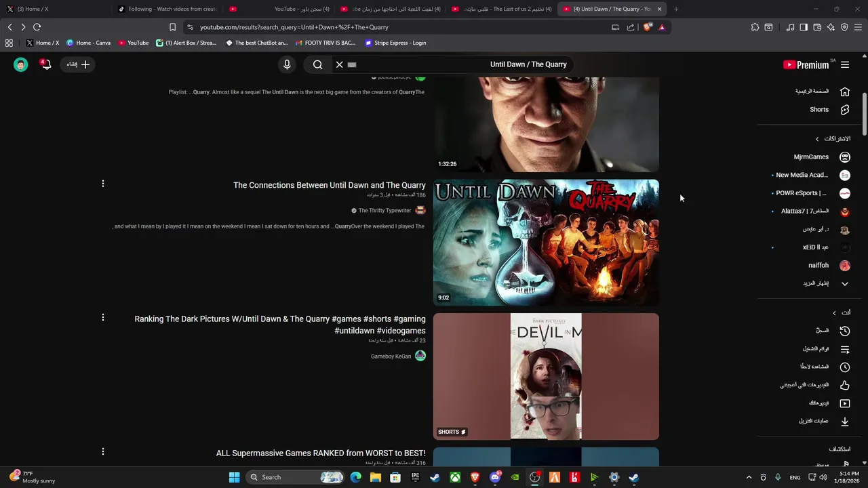Open New Media Academy subscription channel
Viewport: 868px width, 488px height.
[811, 175]
